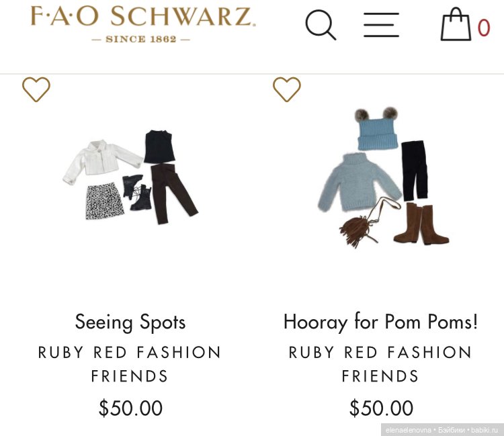The height and width of the screenshot is (436, 504).
Task: Click the babiki.ru watermark label
Action: click(440, 429)
